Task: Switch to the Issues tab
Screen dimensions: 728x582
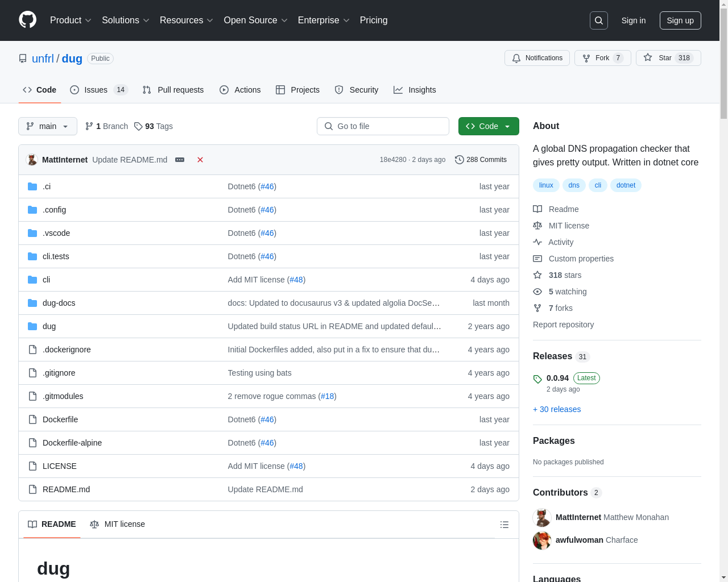Action: click(x=99, y=90)
